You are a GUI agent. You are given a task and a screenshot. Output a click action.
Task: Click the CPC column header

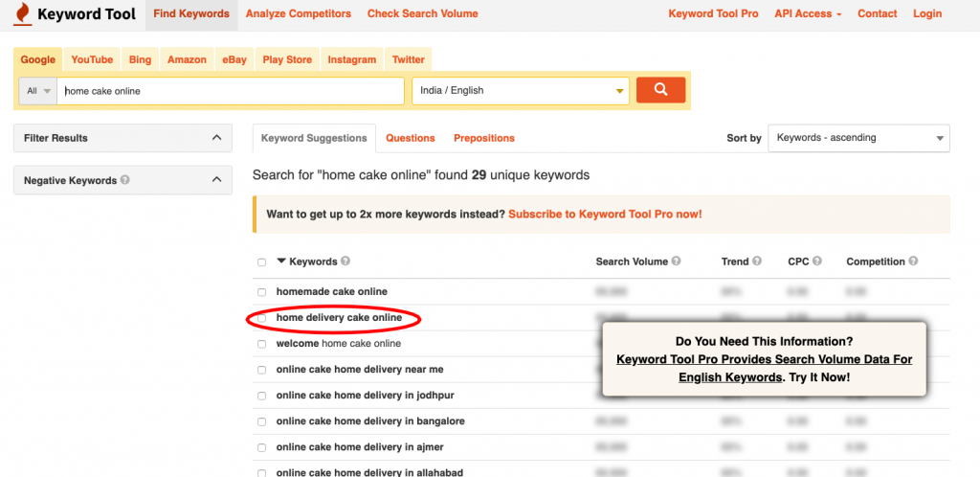(799, 261)
